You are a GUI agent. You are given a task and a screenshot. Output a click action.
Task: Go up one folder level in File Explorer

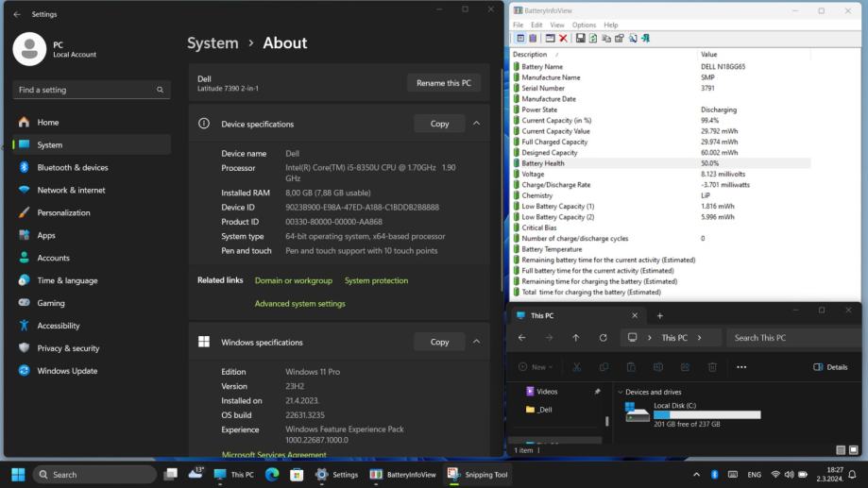point(576,338)
